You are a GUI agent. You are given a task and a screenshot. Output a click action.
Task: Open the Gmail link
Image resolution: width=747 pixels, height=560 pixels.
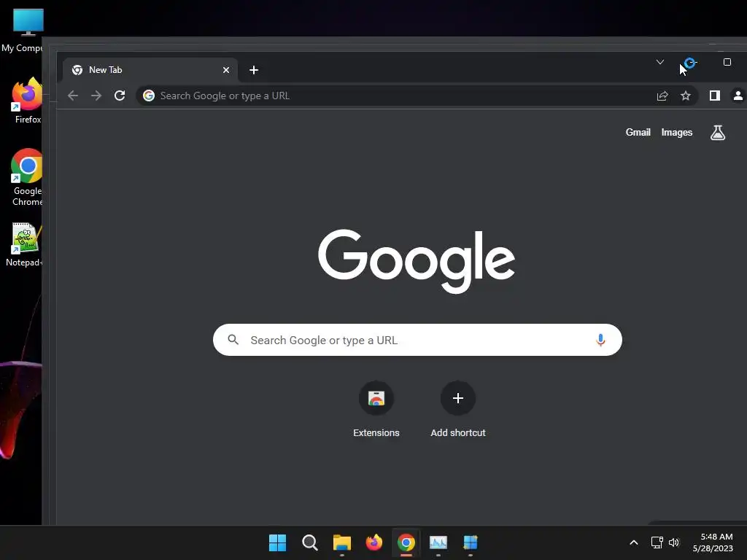pos(638,133)
